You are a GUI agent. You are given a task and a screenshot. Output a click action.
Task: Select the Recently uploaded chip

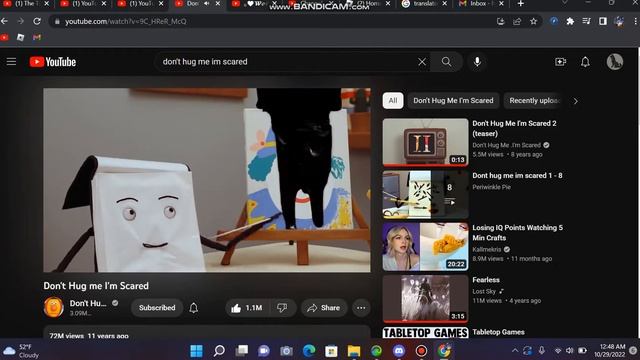(x=534, y=100)
